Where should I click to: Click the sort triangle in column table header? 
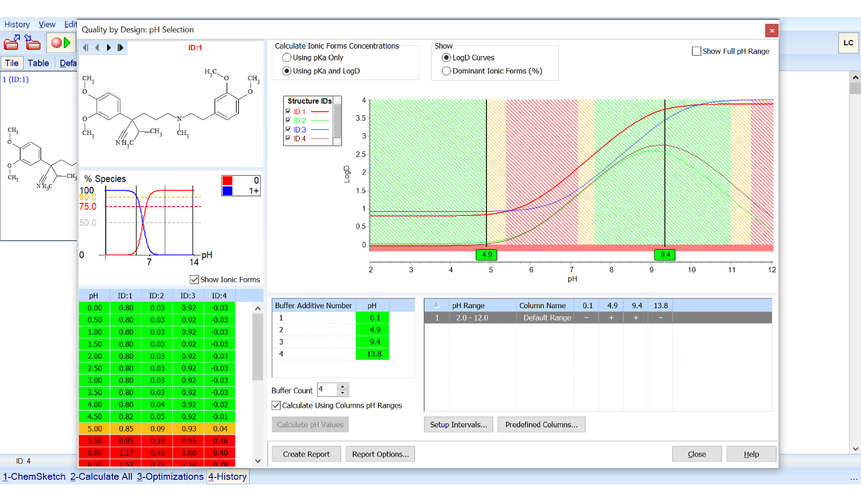[437, 306]
